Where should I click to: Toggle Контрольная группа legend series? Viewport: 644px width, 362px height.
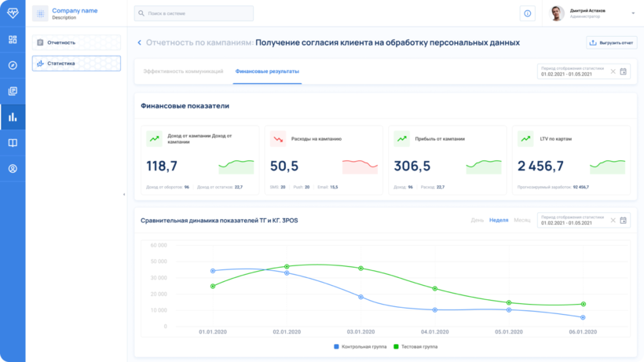point(359,346)
